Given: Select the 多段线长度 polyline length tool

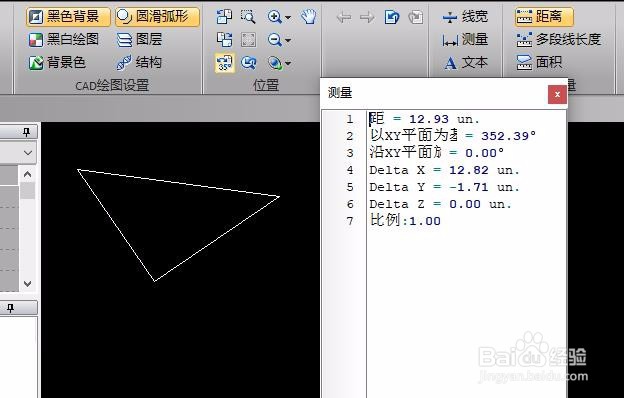Looking at the screenshot, I should [558, 40].
